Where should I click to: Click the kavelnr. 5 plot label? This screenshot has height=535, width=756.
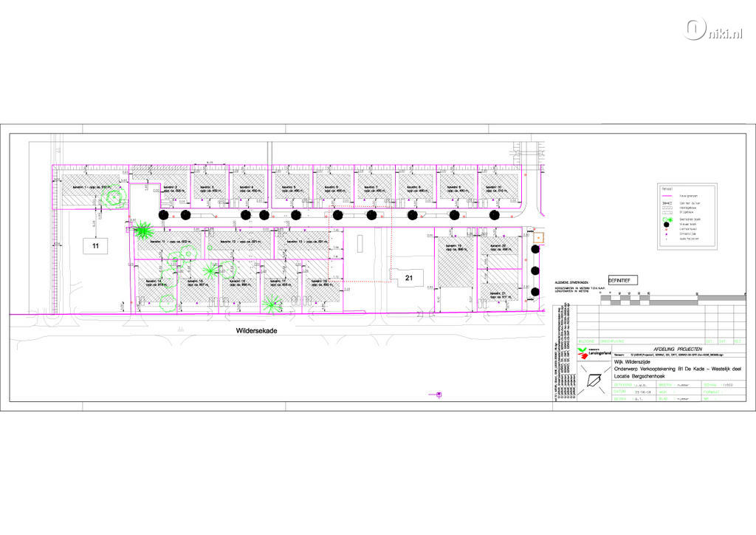pos(292,188)
